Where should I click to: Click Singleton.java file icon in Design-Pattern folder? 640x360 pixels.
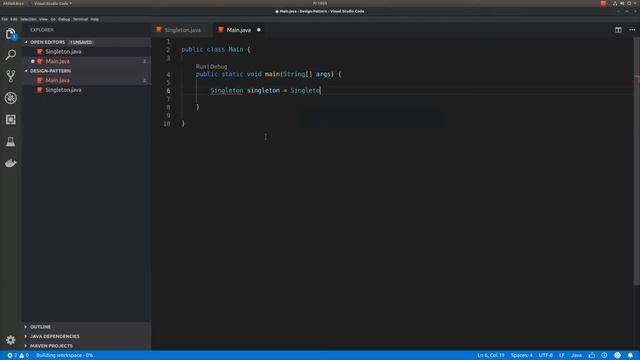coord(40,90)
